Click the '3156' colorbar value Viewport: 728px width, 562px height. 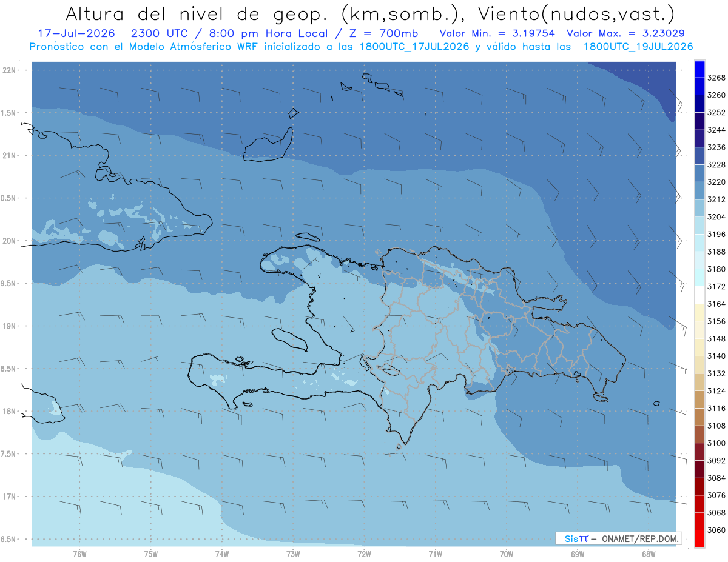[x=716, y=321]
